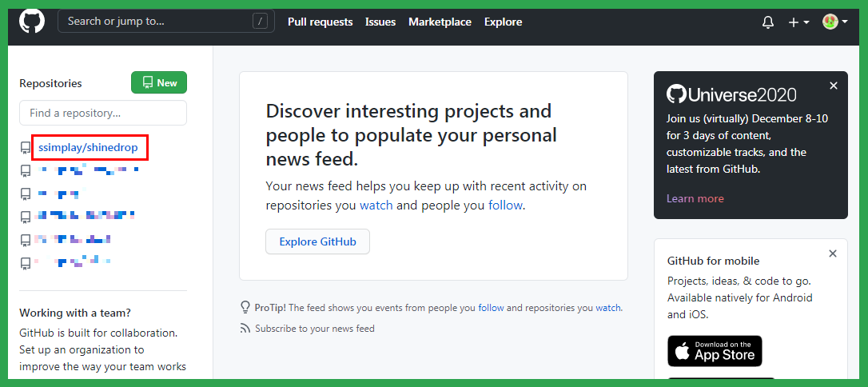Click 'watch' link in the ProTip line
Image resolution: width=868 pixels, height=387 pixels.
coord(607,308)
